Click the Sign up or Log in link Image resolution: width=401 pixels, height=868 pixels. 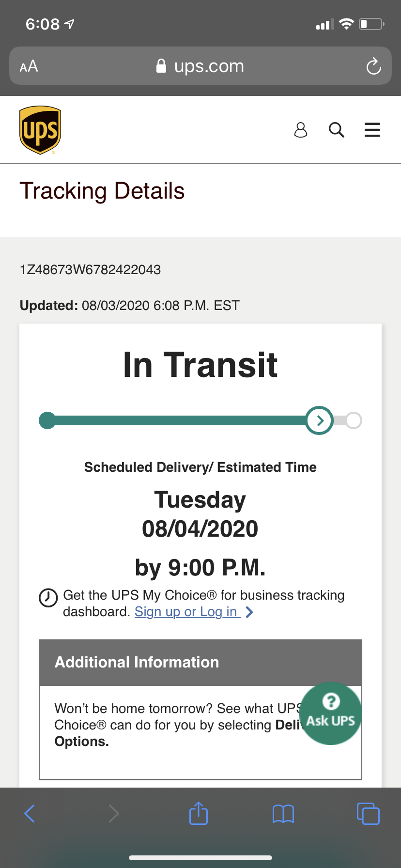click(x=187, y=612)
